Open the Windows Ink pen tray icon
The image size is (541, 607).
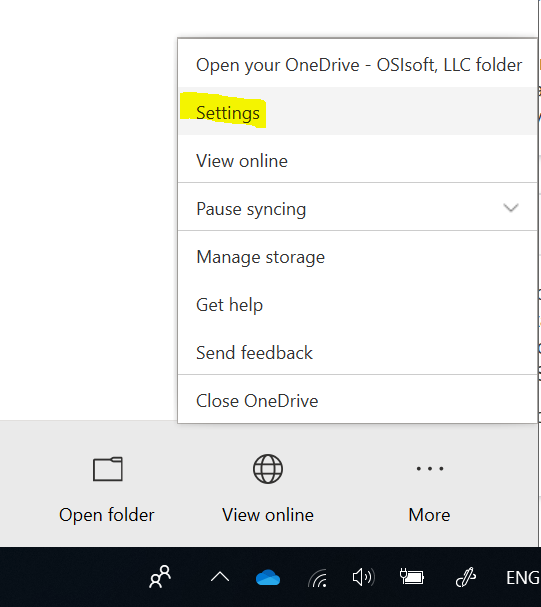465,577
